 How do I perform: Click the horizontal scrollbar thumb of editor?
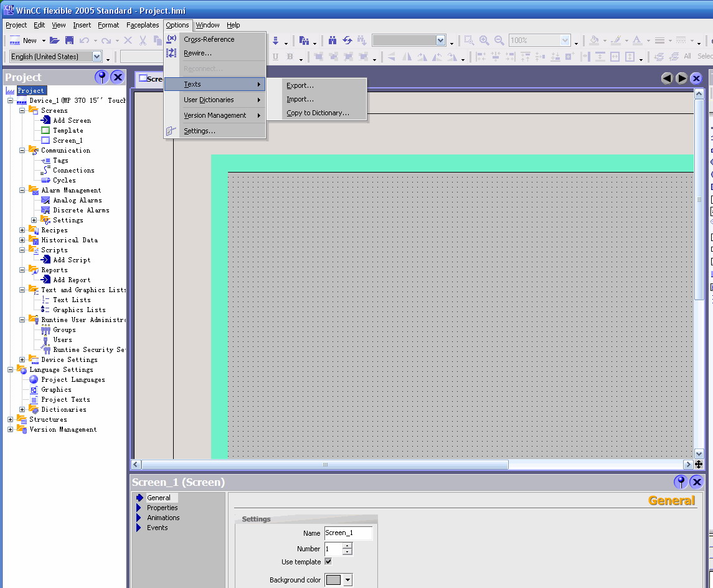[325, 464]
